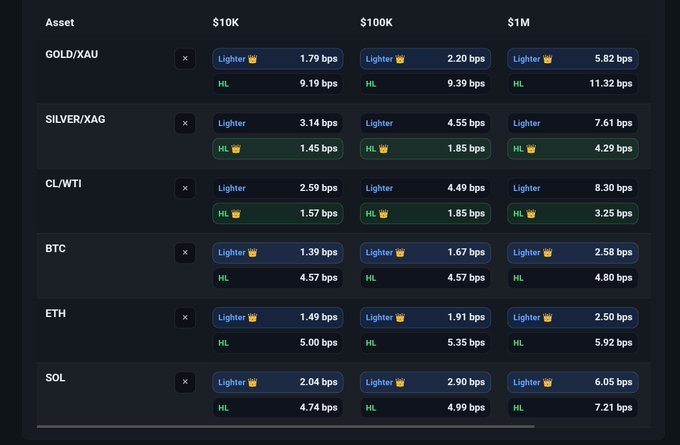Click Lighter 8.30 bps CL/WTI cell
The image size is (680, 445).
point(572,188)
